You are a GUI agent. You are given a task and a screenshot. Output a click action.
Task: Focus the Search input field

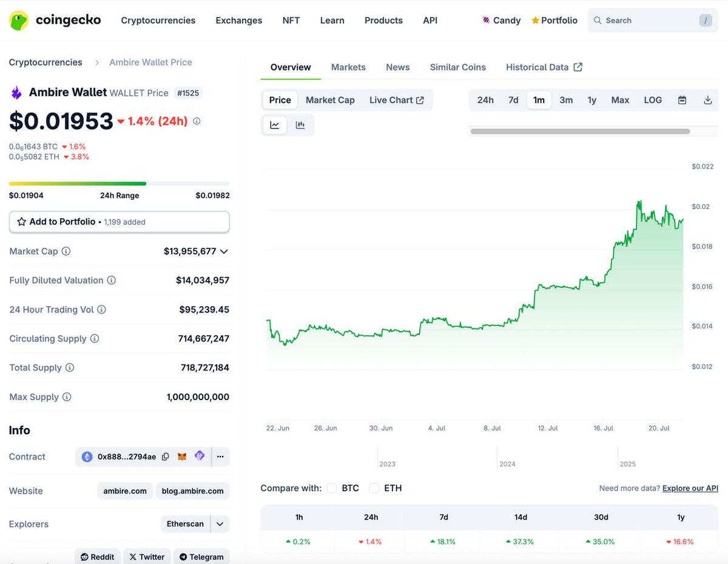[x=653, y=20]
